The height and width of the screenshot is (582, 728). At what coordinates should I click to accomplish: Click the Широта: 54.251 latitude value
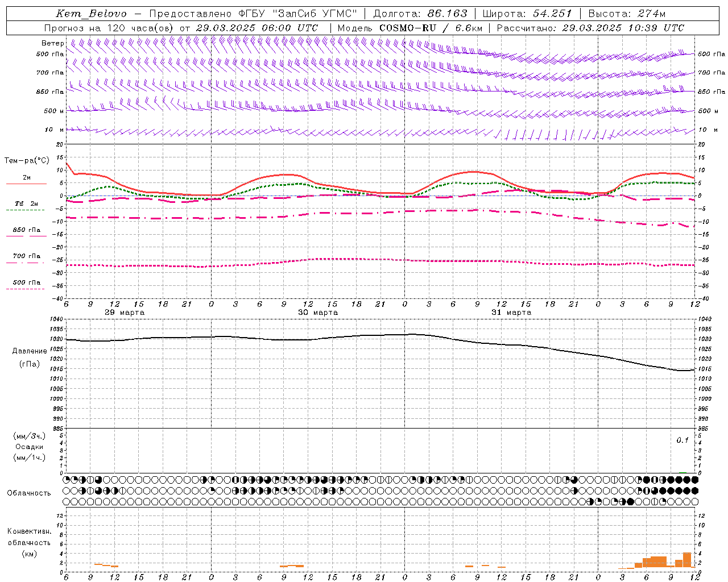coord(527,14)
